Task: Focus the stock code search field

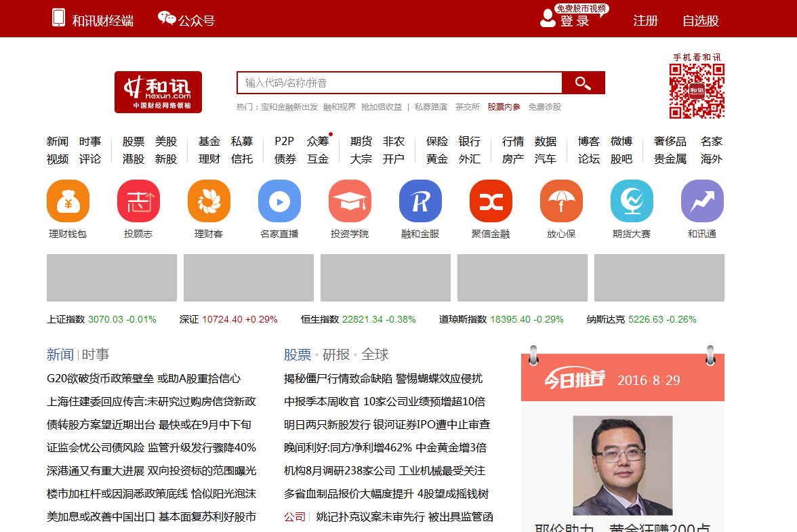Action: click(x=399, y=83)
